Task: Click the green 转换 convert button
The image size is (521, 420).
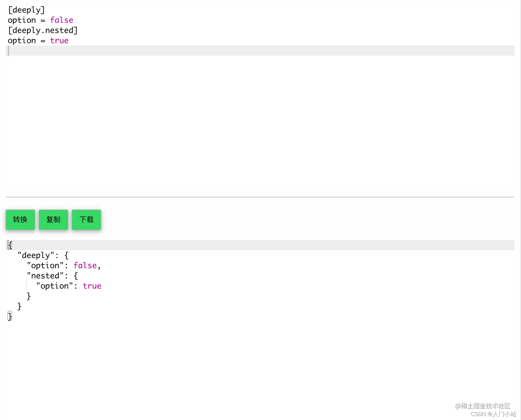Action: click(20, 219)
